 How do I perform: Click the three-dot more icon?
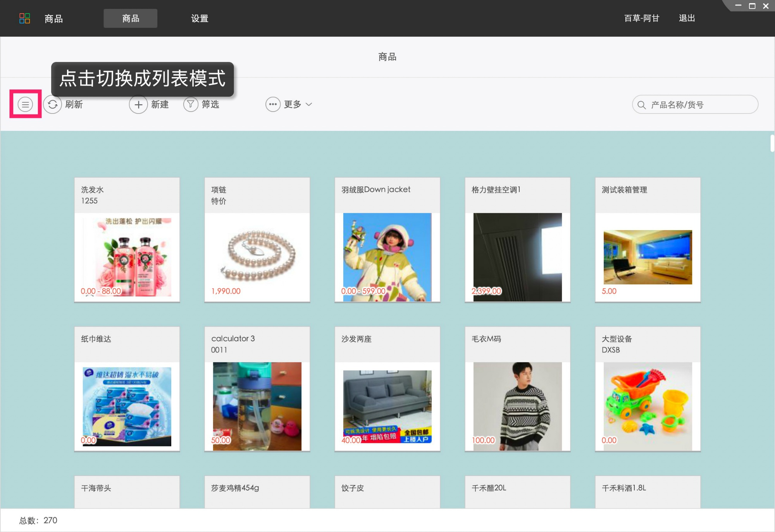pos(273,104)
